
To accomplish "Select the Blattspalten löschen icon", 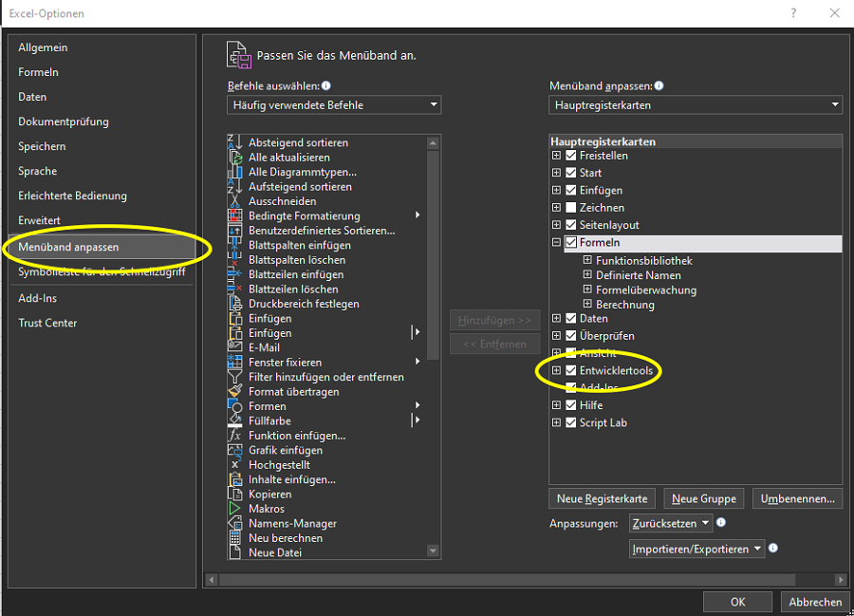I will [234, 260].
